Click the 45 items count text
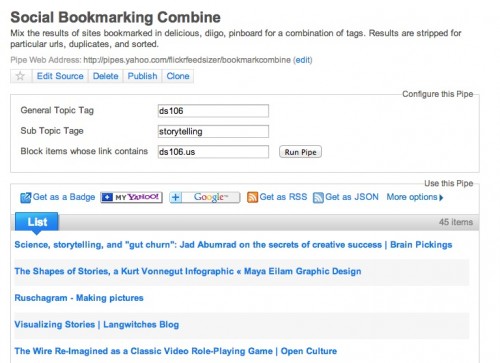 [456, 222]
